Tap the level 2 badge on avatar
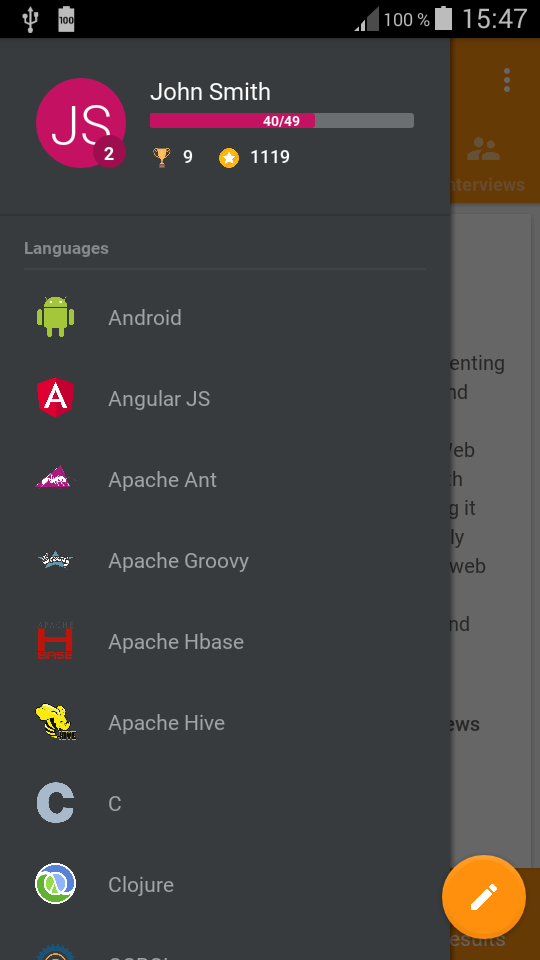 (x=109, y=154)
